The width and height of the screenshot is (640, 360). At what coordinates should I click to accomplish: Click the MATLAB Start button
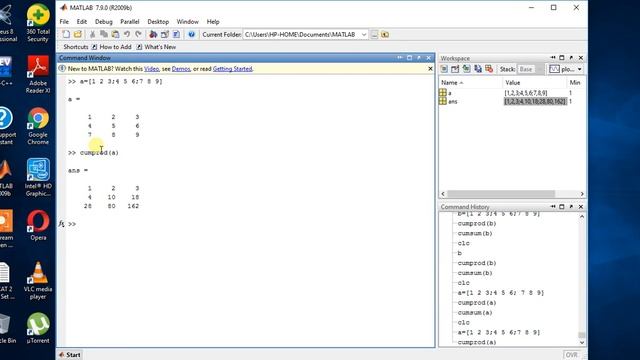(x=70, y=355)
